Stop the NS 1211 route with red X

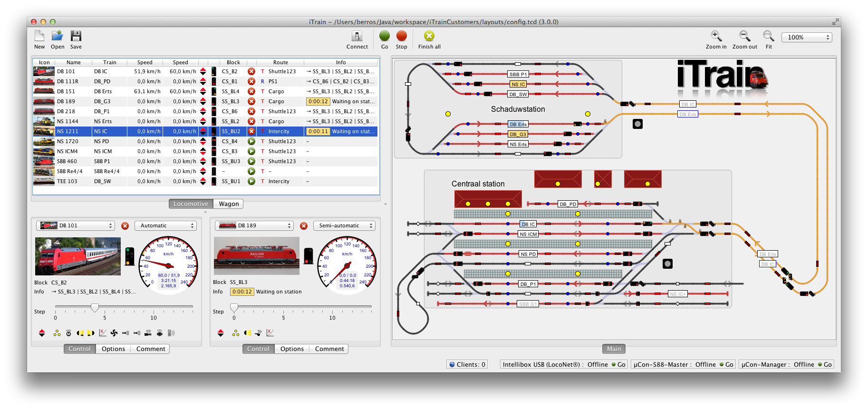(x=251, y=131)
